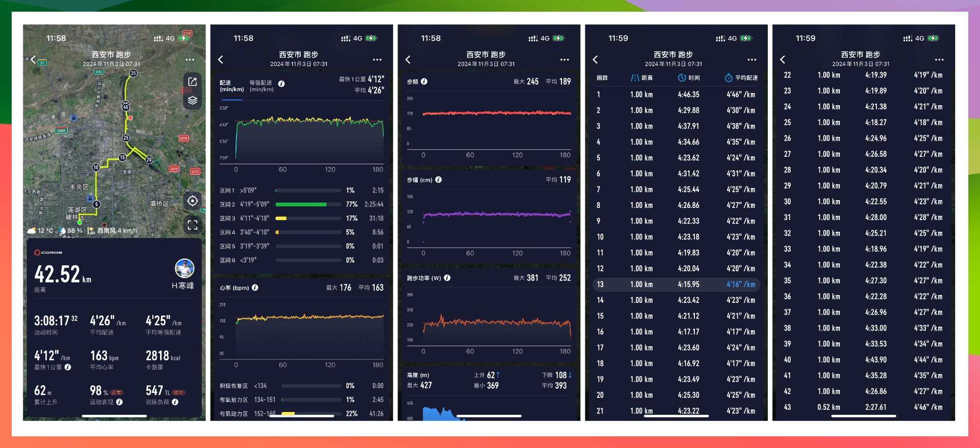The height and width of the screenshot is (448, 980).
Task: Tap the 区间2 4'19"-5'09" green zone bar
Action: (x=308, y=205)
